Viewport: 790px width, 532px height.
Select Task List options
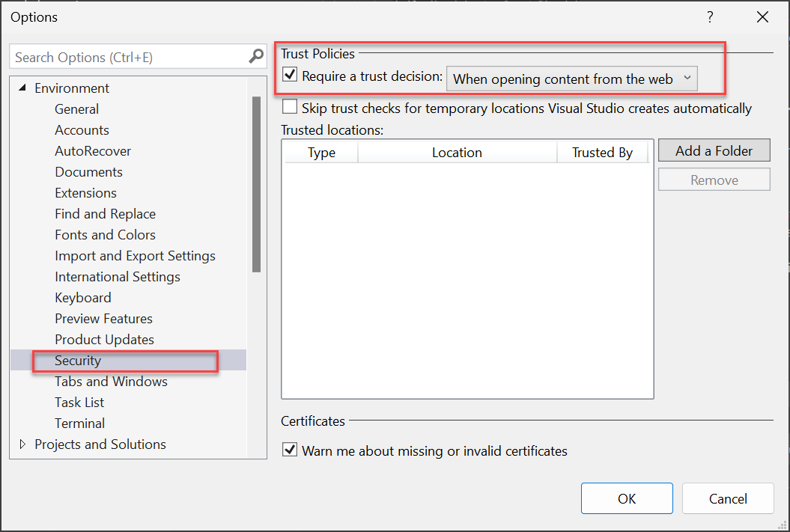tap(79, 403)
